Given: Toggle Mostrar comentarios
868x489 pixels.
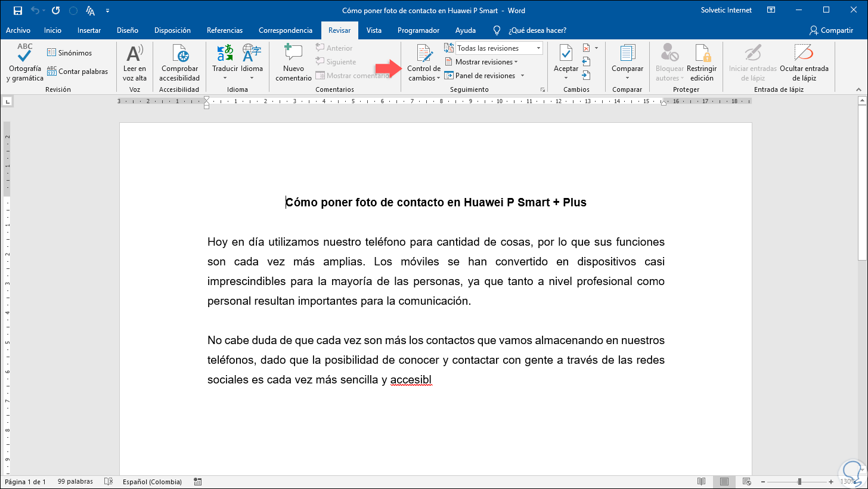Looking at the screenshot, I should [x=352, y=76].
